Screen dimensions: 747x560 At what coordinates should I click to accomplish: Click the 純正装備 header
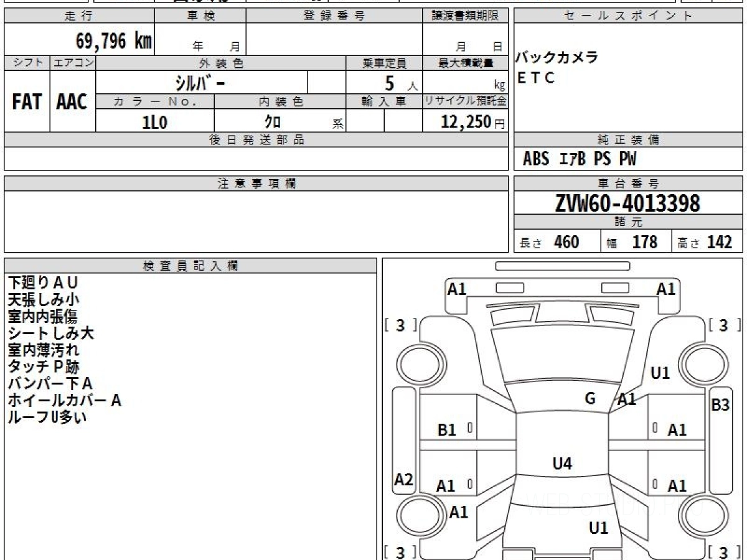(x=629, y=140)
